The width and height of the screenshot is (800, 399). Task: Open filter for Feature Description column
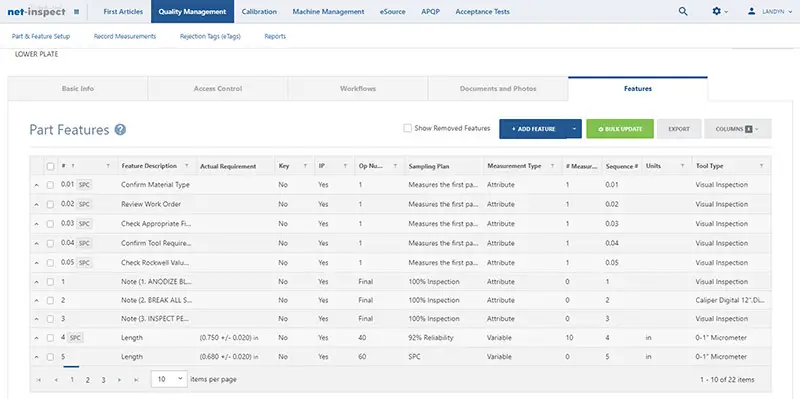tap(186, 166)
